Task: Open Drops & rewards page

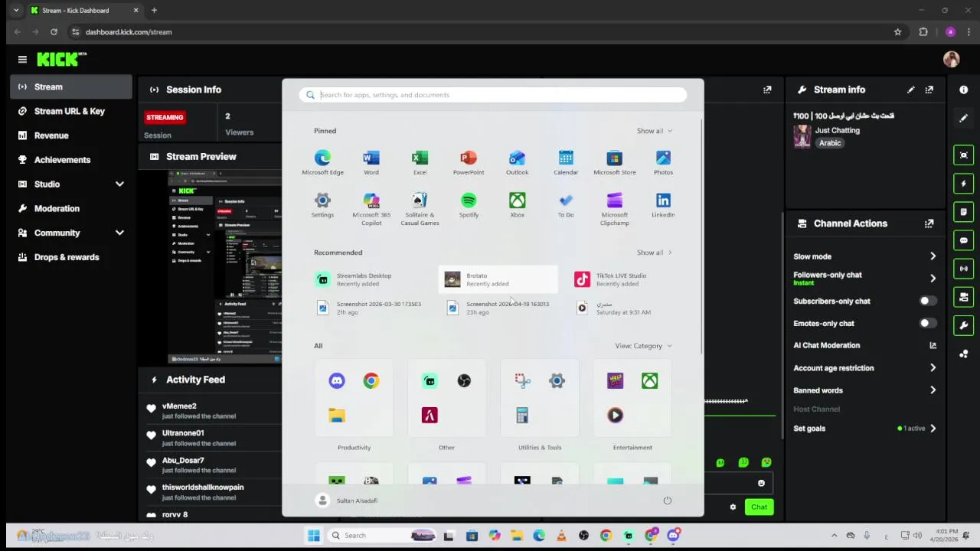Action: pyautogui.click(x=71, y=257)
